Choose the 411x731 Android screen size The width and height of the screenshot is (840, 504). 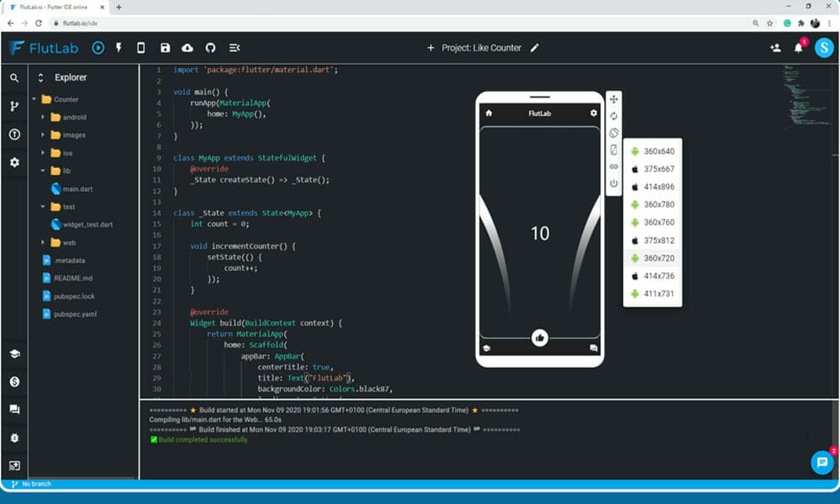tap(659, 294)
